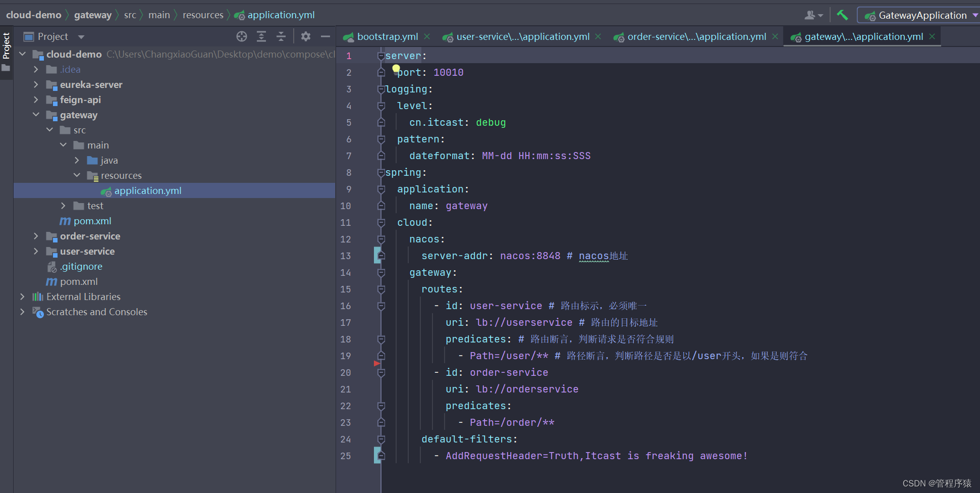The height and width of the screenshot is (493, 980).
Task: Expand the test folder
Action: click(63, 206)
